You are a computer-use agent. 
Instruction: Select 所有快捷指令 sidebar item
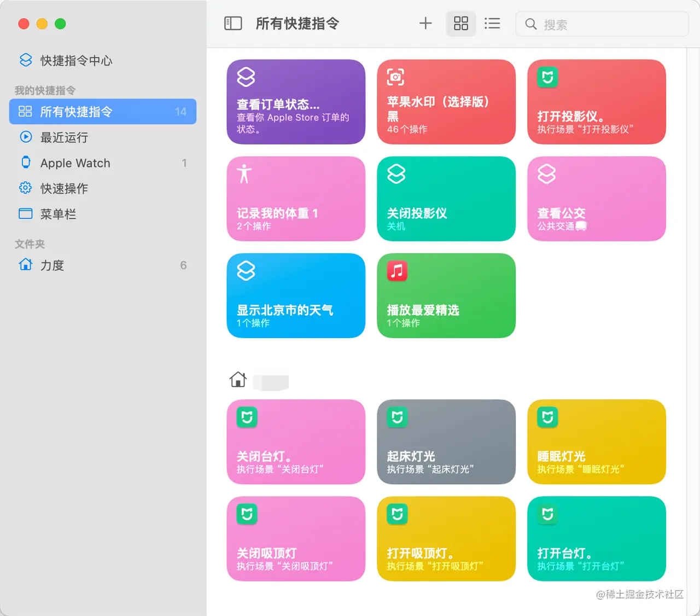(x=103, y=112)
